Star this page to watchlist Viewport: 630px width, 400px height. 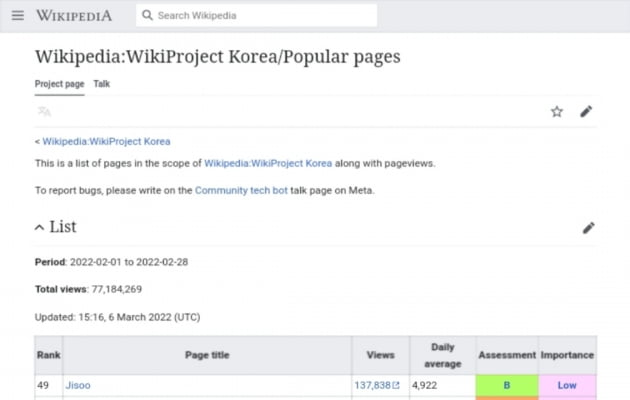556,112
